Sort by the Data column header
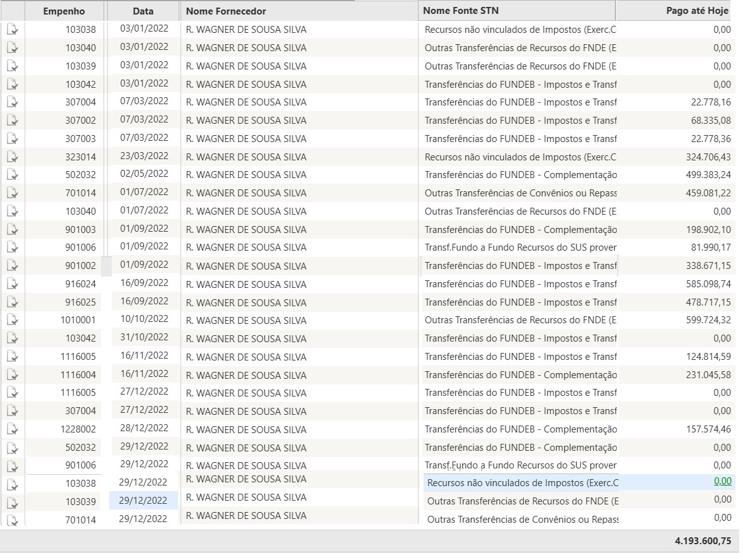The image size is (743, 560). click(x=143, y=11)
